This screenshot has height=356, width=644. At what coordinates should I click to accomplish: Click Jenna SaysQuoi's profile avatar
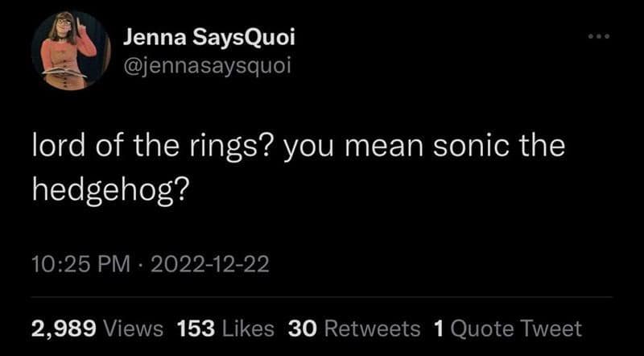coord(70,50)
